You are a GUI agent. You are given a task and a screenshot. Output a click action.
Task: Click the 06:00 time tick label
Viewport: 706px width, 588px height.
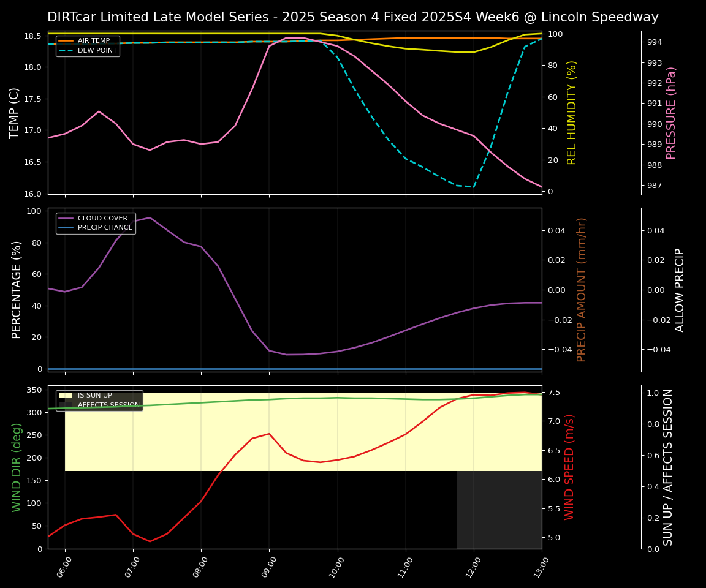64,567
